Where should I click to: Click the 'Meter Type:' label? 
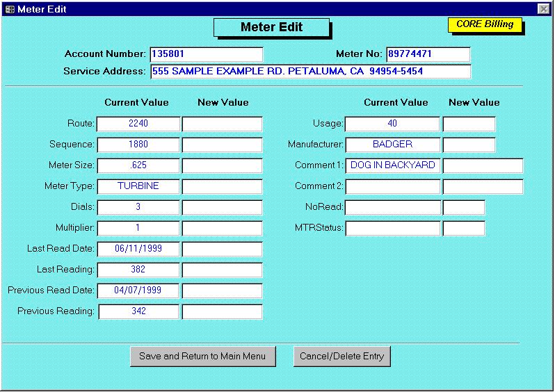[x=70, y=186]
